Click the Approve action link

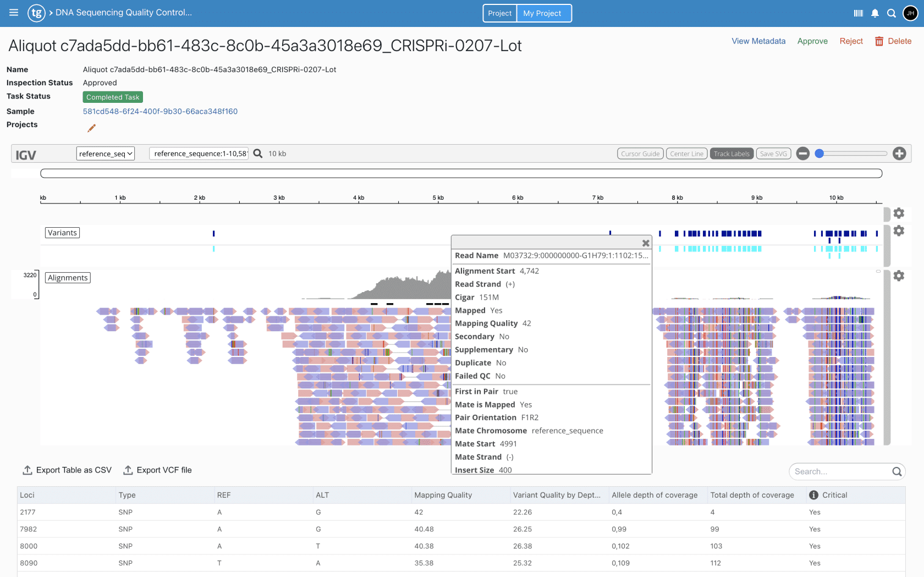point(812,41)
